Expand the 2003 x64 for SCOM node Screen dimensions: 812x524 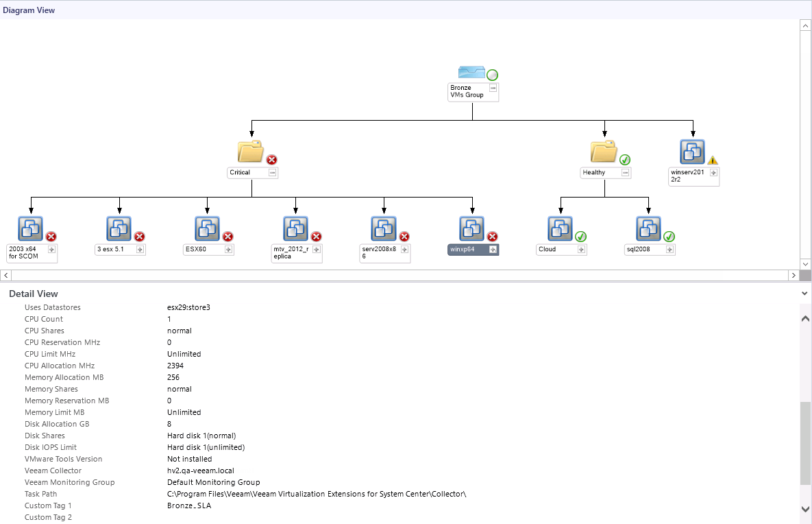52,249
